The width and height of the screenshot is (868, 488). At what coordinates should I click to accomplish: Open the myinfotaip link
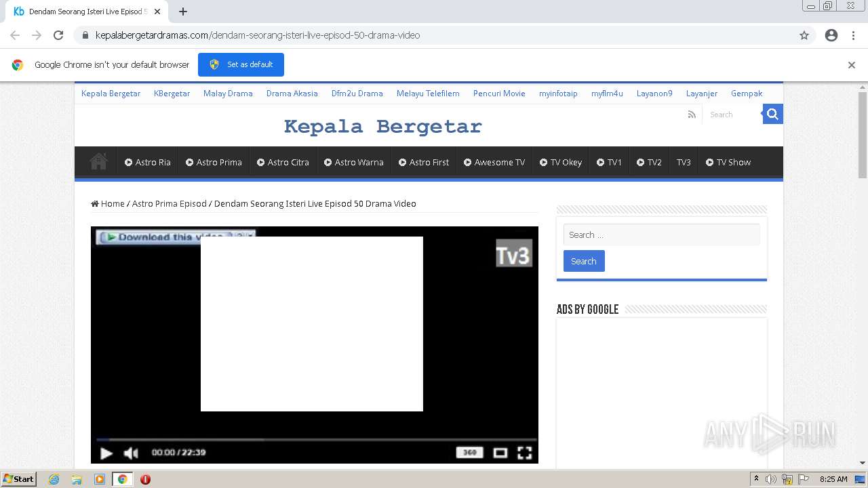(x=558, y=94)
